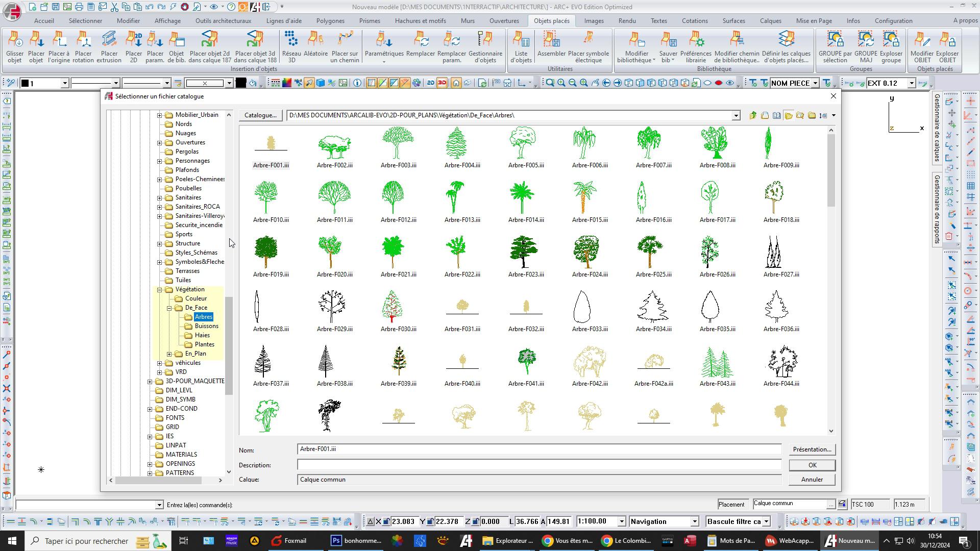Click the Glisser objet tool icon
This screenshot has width=980, height=551.
(x=15, y=40)
